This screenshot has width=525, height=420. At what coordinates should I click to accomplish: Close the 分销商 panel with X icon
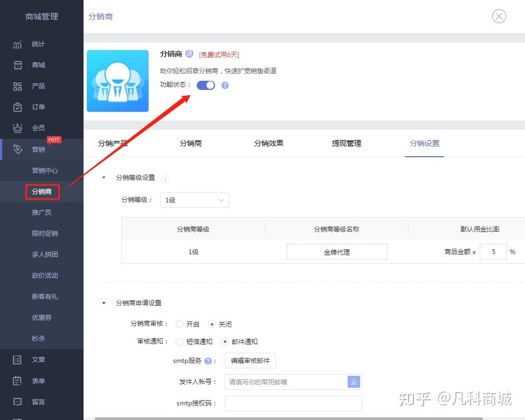click(x=499, y=16)
